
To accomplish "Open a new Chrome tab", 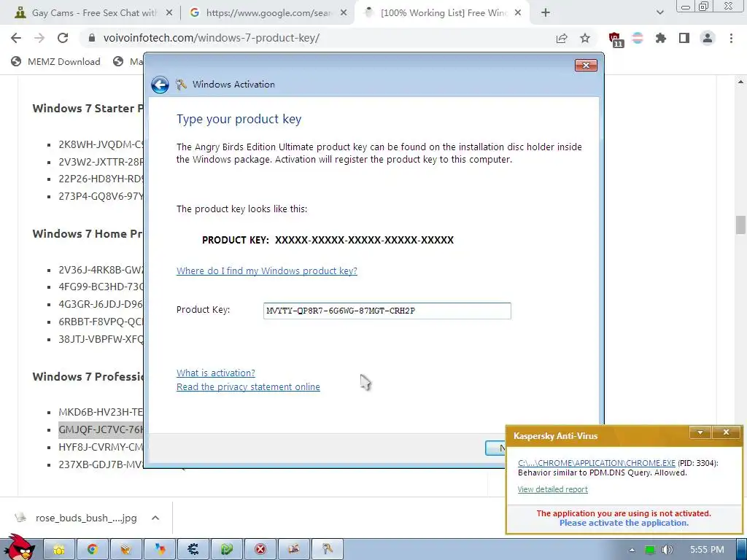I will (546, 13).
